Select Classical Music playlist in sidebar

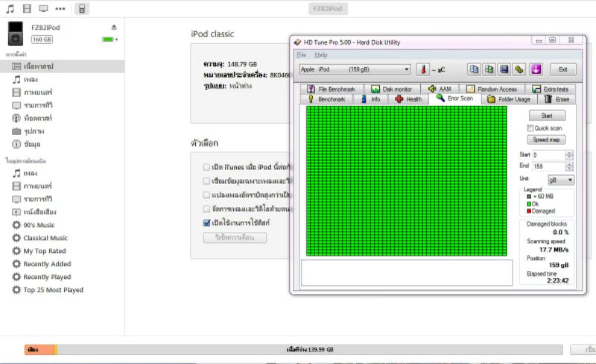pyautogui.click(x=45, y=238)
